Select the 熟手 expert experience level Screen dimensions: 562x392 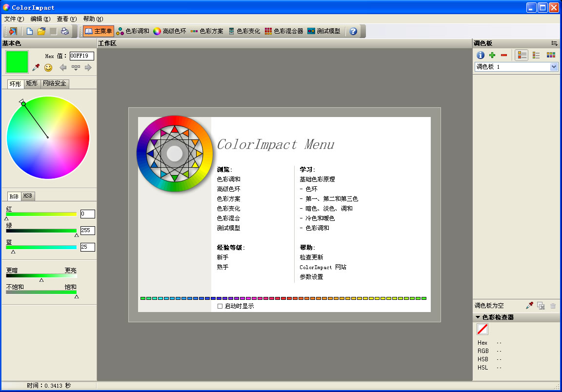(222, 267)
